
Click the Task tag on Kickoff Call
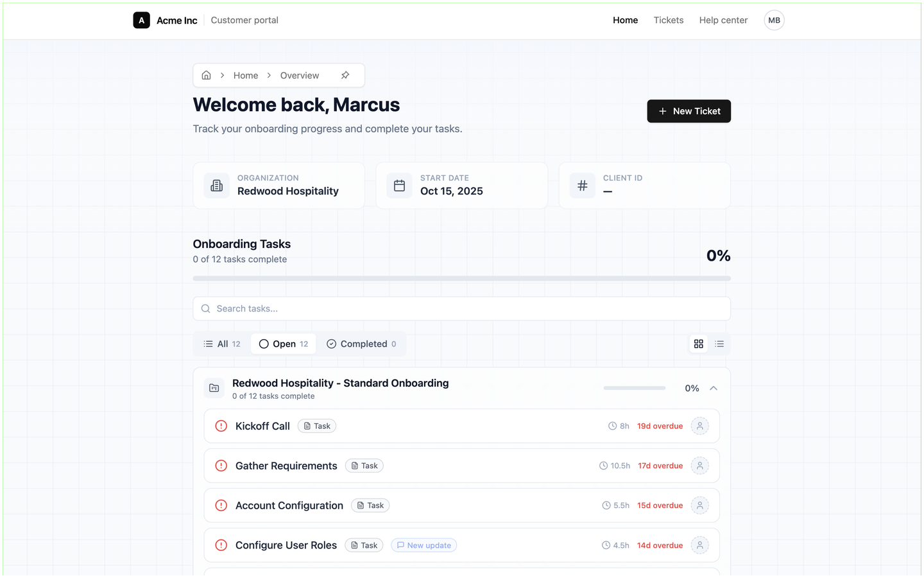[317, 426]
